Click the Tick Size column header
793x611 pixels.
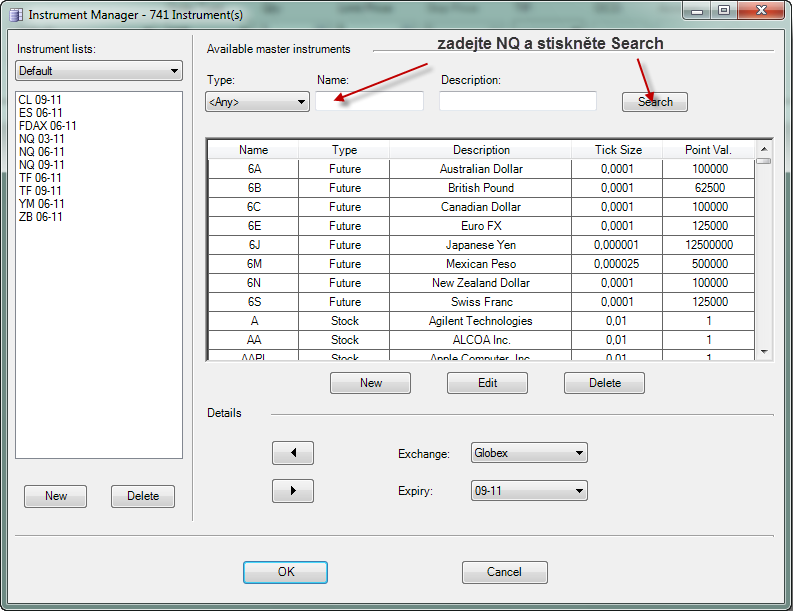pyautogui.click(x=618, y=150)
